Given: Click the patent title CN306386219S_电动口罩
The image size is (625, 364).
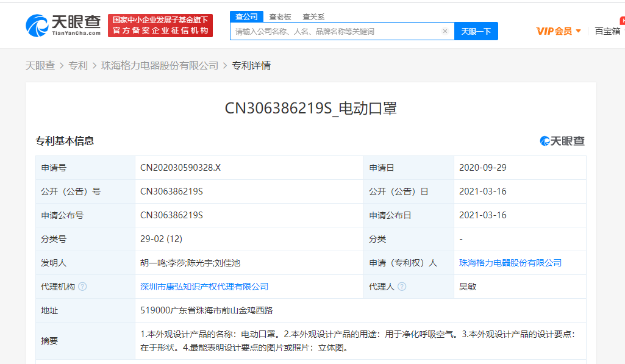Looking at the screenshot, I should (x=311, y=108).
